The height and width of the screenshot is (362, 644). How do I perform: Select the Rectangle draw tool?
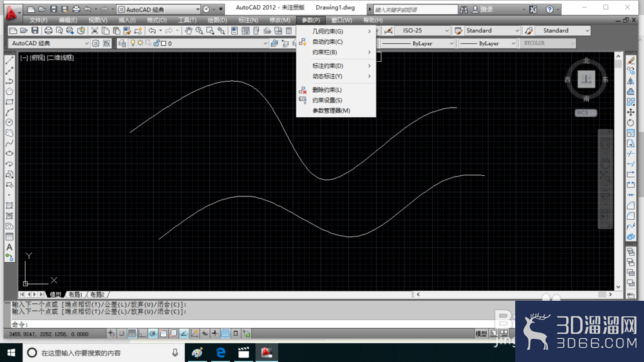click(x=10, y=102)
